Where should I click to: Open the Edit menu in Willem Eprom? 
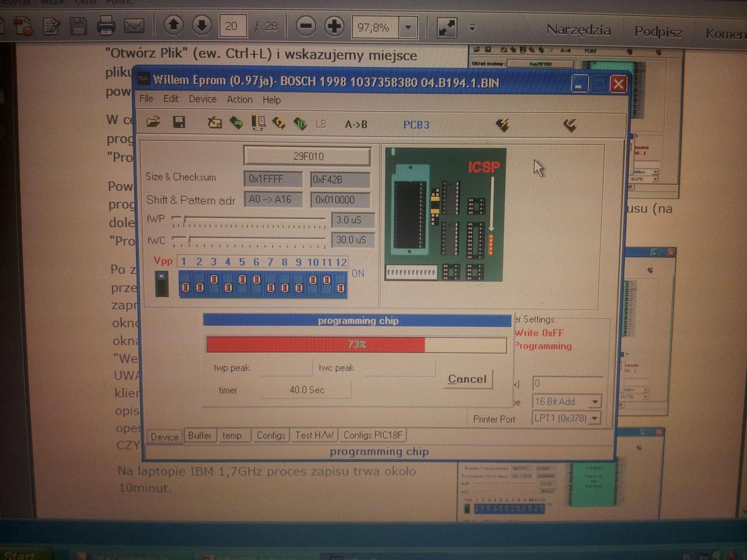tap(171, 99)
